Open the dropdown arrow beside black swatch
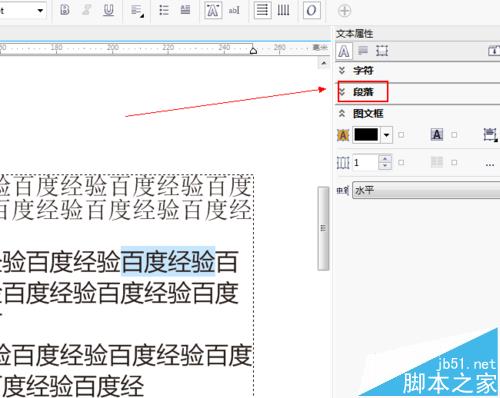Viewport: 500px width, 398px height. pyautogui.click(x=386, y=135)
